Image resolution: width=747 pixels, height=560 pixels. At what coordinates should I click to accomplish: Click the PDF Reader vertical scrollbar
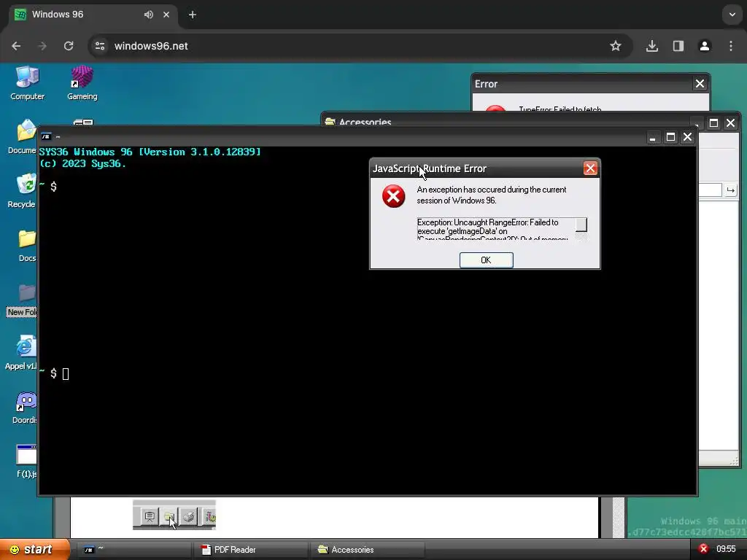pos(619,517)
